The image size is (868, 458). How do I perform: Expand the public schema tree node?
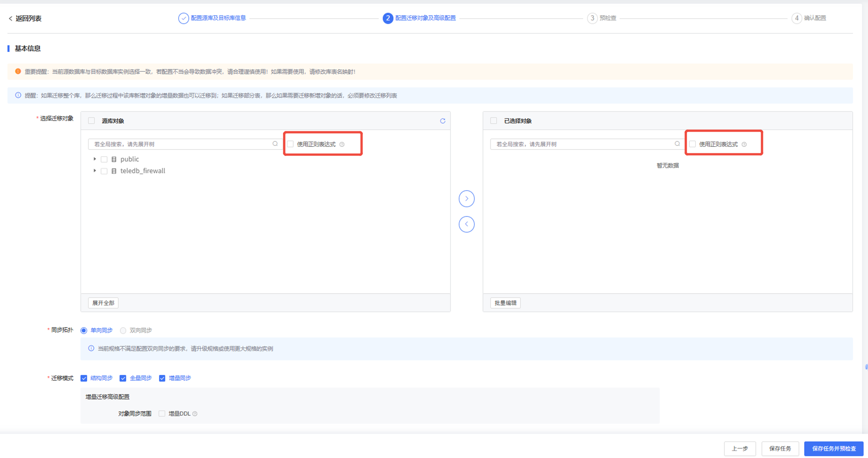click(95, 159)
